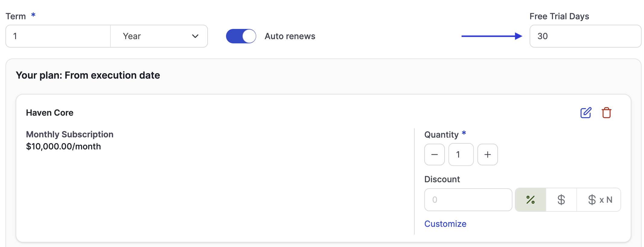Click the $10,000.00/month price text
644x247 pixels.
63,146
